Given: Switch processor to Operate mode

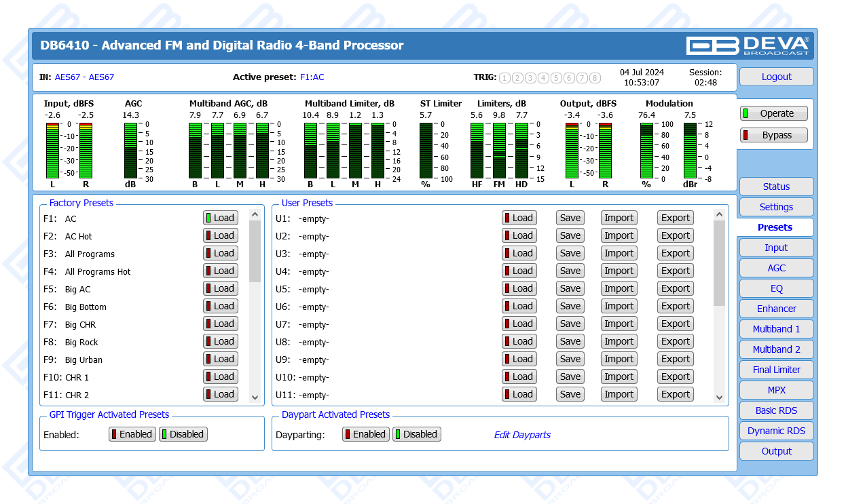Looking at the screenshot, I should pos(774,113).
